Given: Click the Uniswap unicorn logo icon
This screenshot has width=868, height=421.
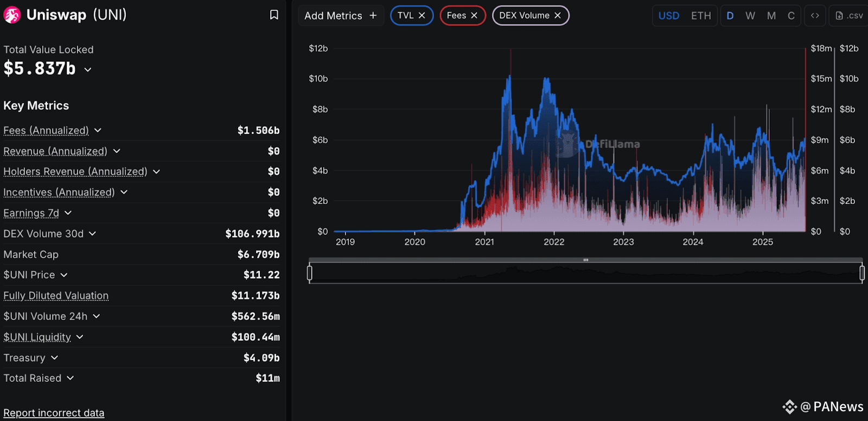Looking at the screenshot, I should pos(12,15).
